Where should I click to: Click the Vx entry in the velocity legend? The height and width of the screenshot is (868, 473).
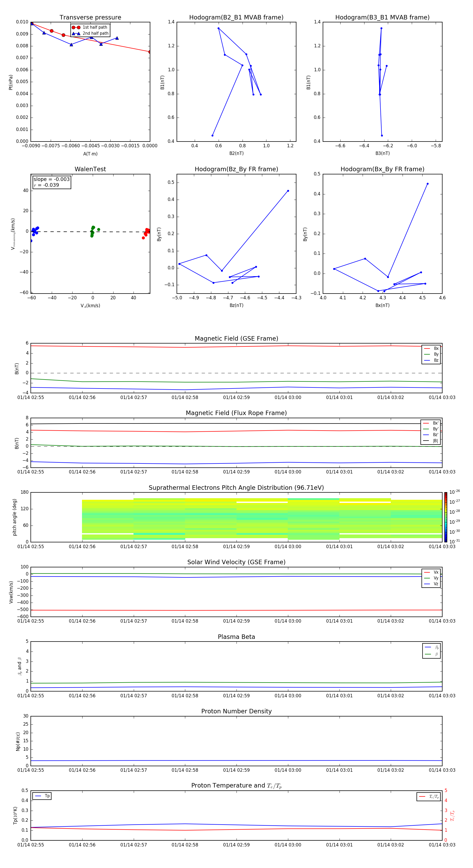(x=431, y=573)
